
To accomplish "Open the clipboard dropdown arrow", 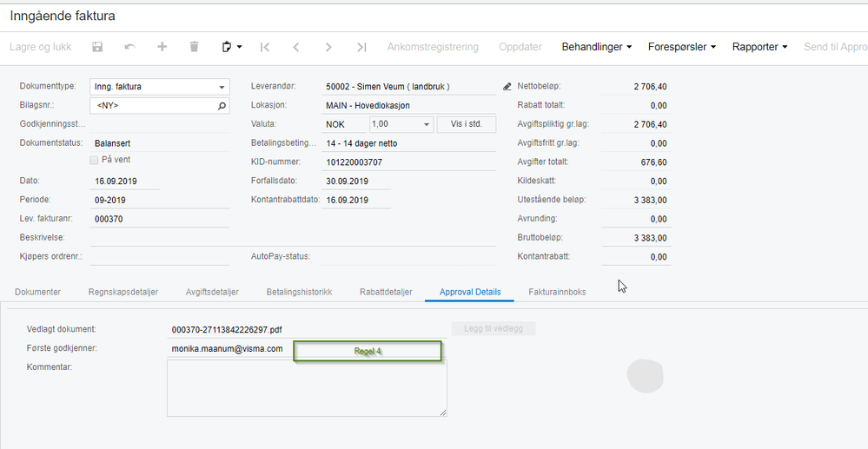I will pos(240,47).
